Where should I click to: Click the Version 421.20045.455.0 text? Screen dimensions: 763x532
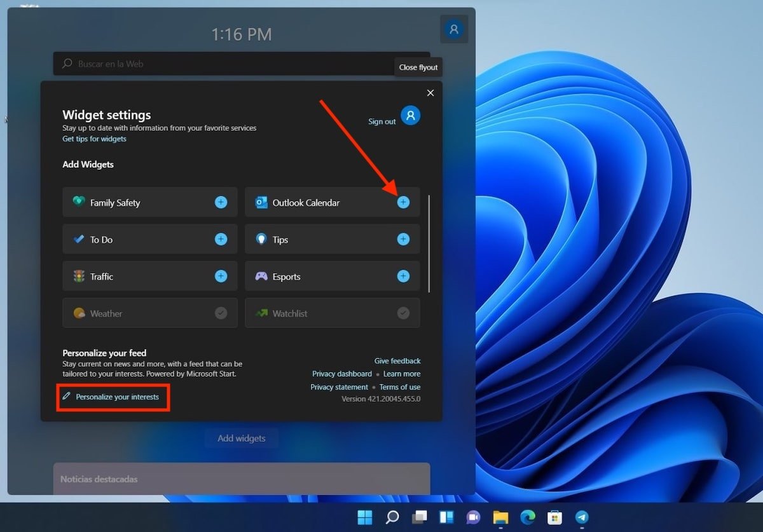(x=381, y=399)
